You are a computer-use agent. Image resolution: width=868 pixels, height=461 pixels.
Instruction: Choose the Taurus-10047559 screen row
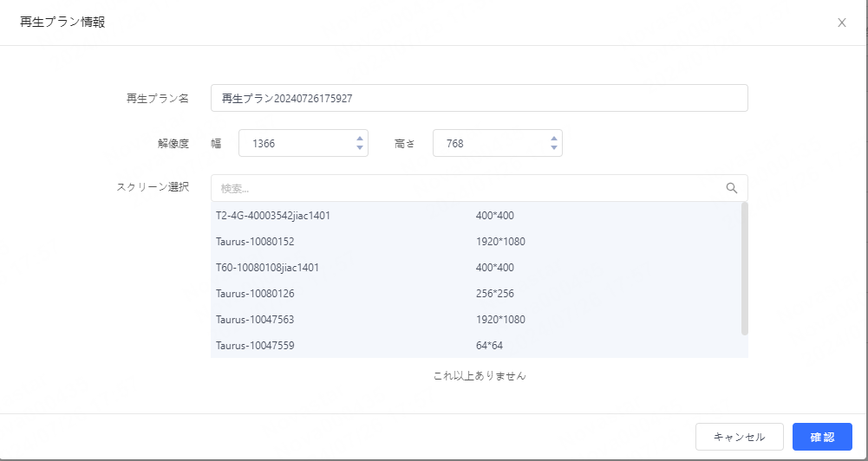[x=255, y=345]
